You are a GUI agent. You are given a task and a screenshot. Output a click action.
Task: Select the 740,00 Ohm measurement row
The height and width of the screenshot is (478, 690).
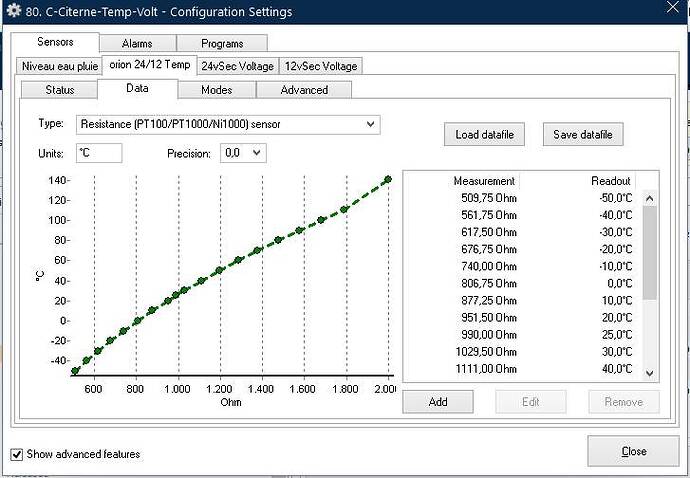523,266
